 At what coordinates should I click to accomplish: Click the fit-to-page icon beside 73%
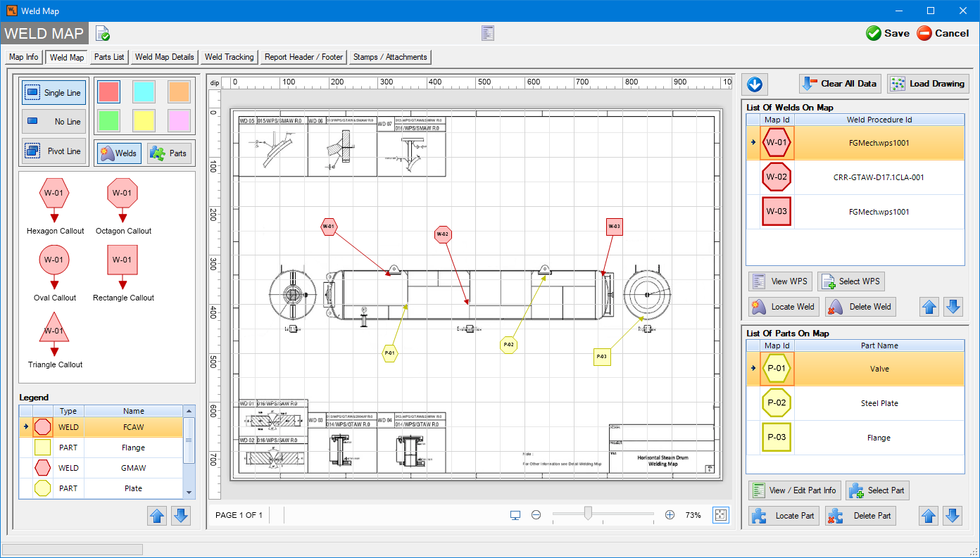click(720, 515)
